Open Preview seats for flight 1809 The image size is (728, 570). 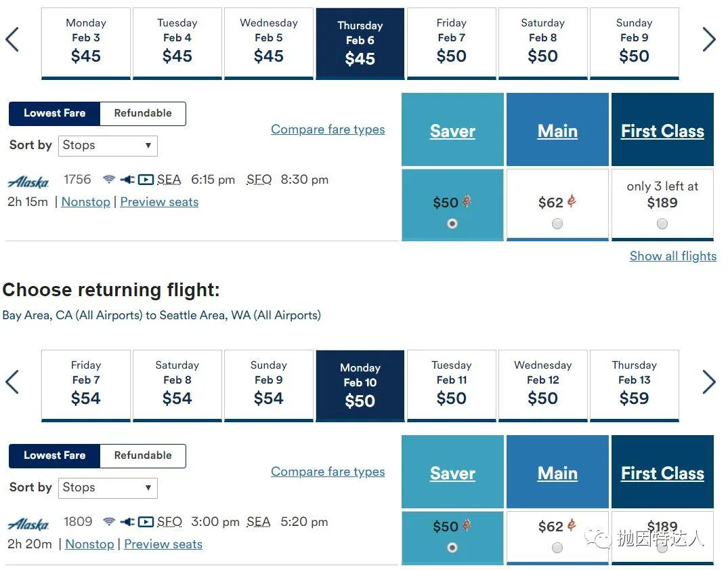click(163, 544)
